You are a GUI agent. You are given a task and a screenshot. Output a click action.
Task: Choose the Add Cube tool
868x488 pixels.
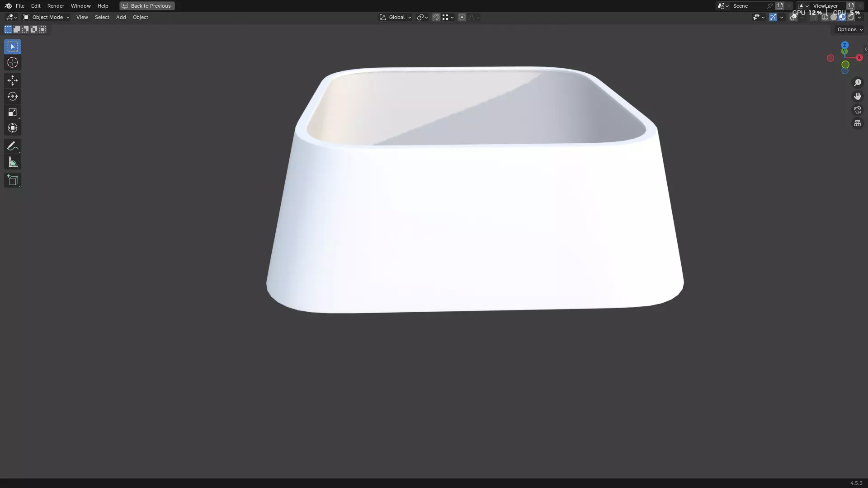13,180
